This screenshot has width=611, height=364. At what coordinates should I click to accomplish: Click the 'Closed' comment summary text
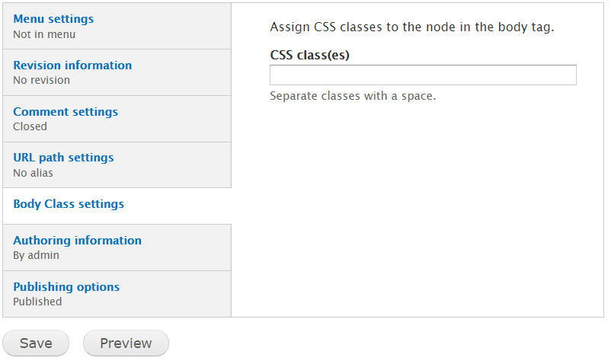click(30, 126)
